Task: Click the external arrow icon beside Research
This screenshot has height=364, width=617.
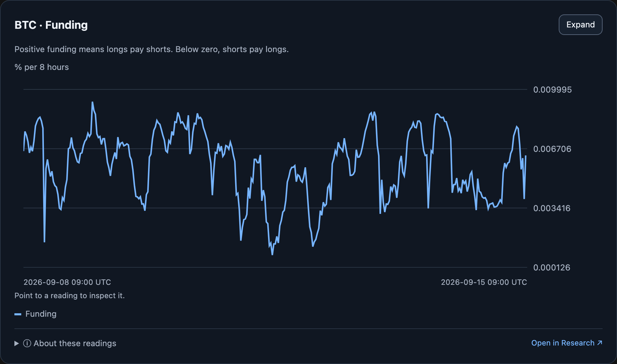Action: coord(600,343)
